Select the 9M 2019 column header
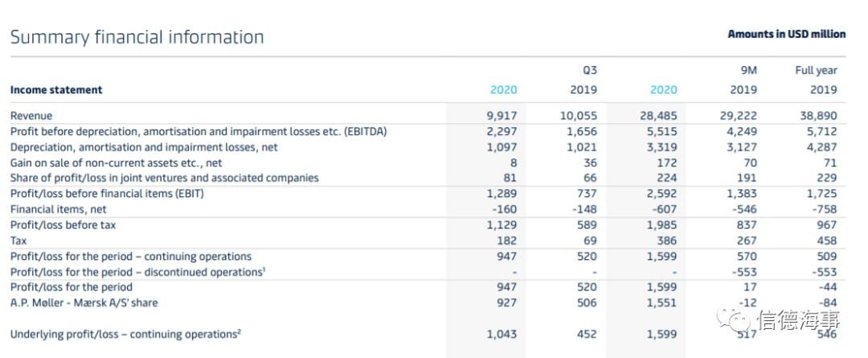Image resolution: width=868 pixels, height=358 pixels. (743, 80)
